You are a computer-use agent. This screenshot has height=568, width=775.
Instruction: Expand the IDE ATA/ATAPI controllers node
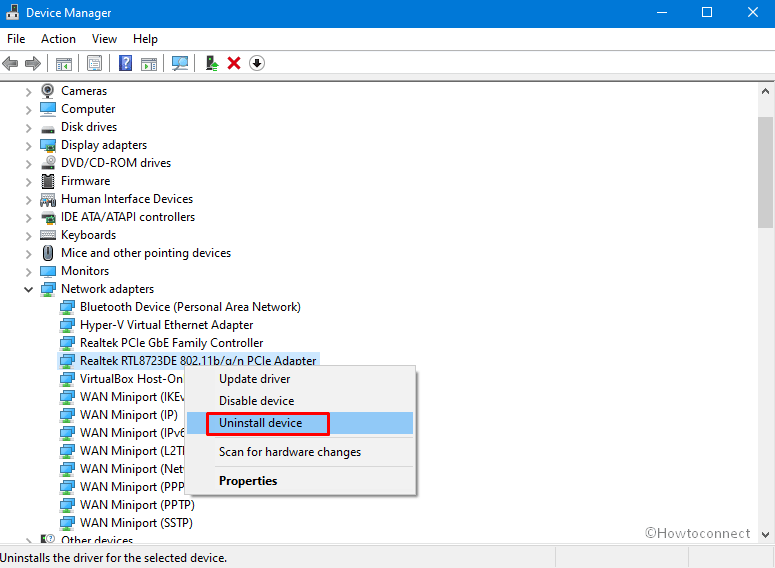29,218
